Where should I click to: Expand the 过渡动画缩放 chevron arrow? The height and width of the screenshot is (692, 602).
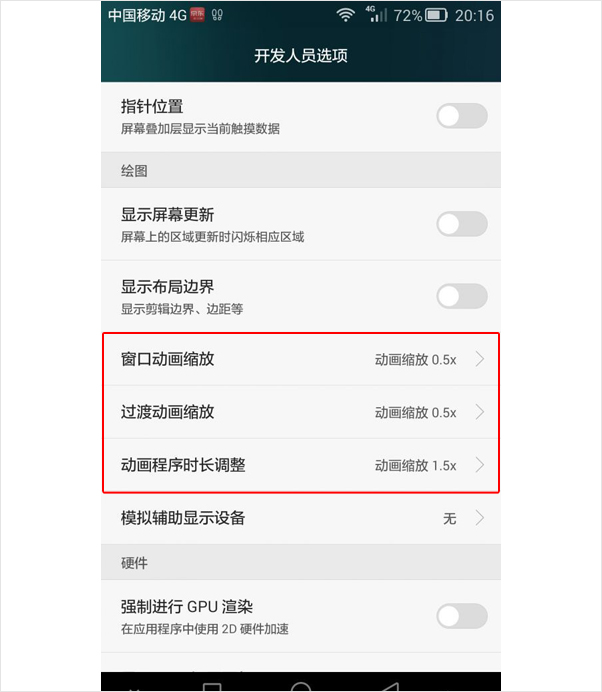click(x=480, y=412)
